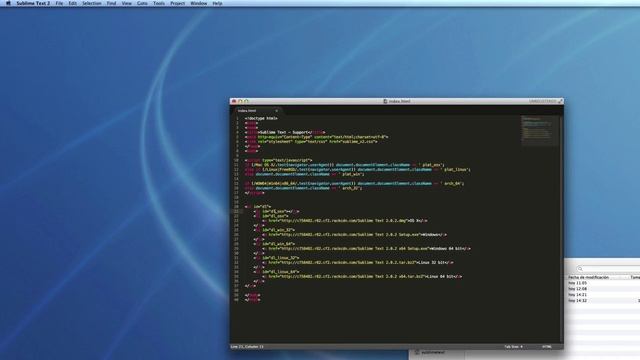Screen dimensions: 640x360
Task: Open the Sublime Text 2 application menu
Action: [x=33, y=3]
